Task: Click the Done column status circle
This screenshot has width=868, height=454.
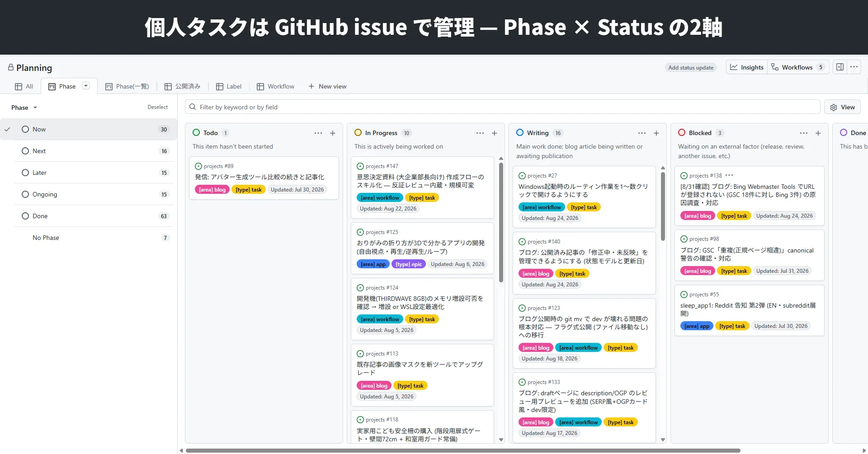Action: (844, 132)
